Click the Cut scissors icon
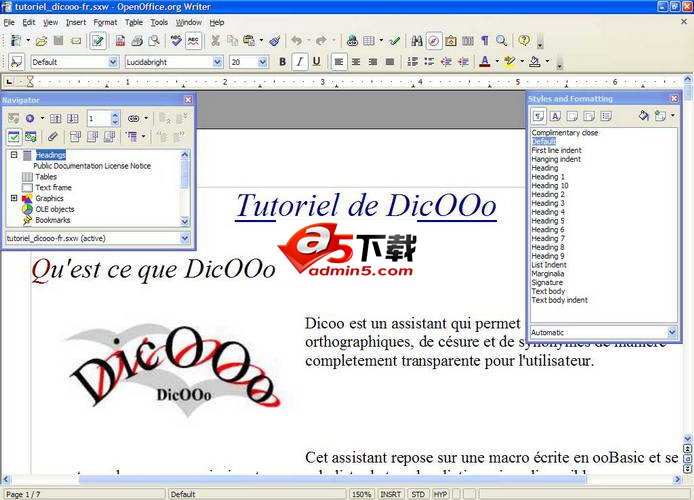The width and height of the screenshot is (694, 500). [216, 41]
